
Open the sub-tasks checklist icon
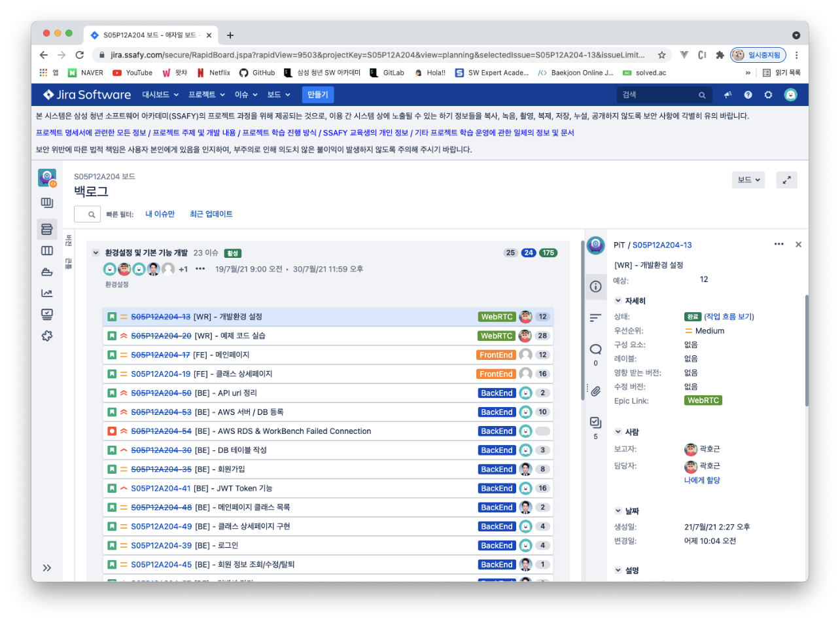point(595,423)
